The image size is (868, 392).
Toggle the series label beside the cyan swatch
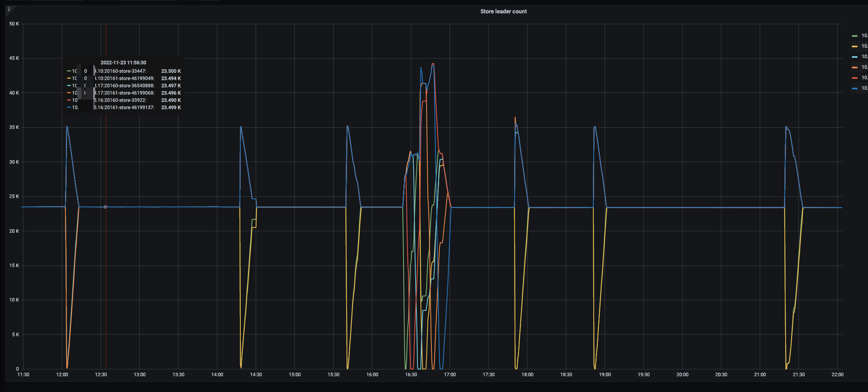point(864,57)
